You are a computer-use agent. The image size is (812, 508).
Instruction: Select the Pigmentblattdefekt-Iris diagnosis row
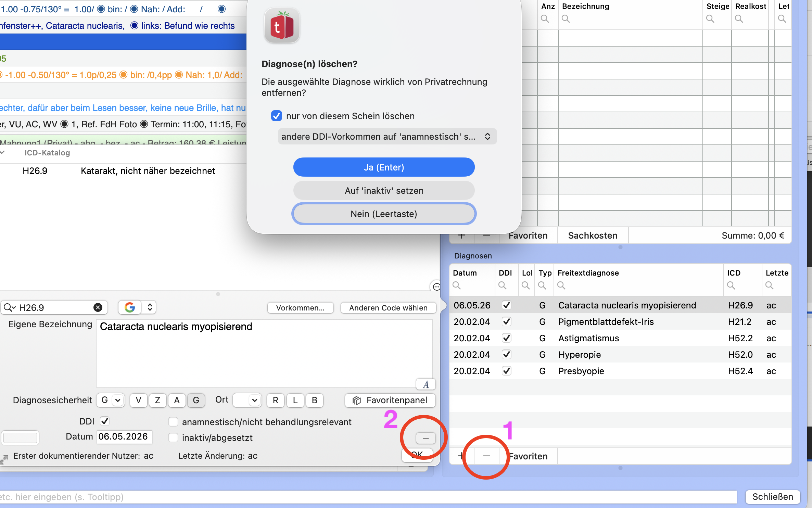[x=620, y=322]
